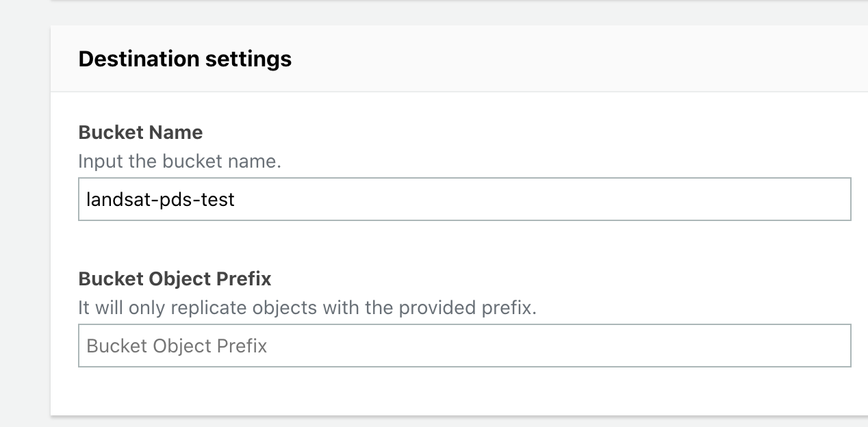This screenshot has height=427, width=868.
Task: Click the Bucket Name label
Action: coord(140,133)
